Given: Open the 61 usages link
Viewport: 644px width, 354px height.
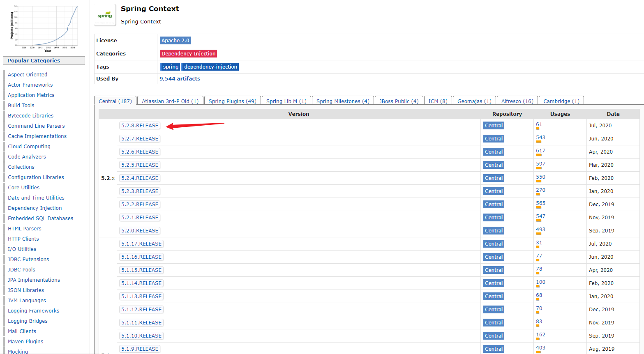Looking at the screenshot, I should (539, 124).
